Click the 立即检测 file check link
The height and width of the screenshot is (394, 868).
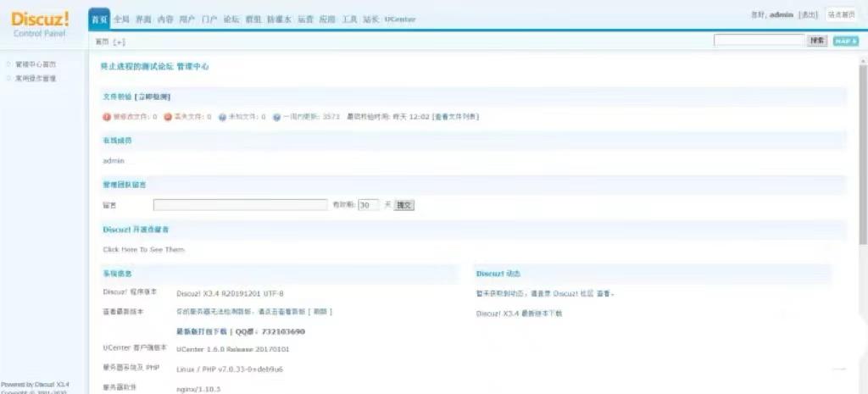coord(153,97)
